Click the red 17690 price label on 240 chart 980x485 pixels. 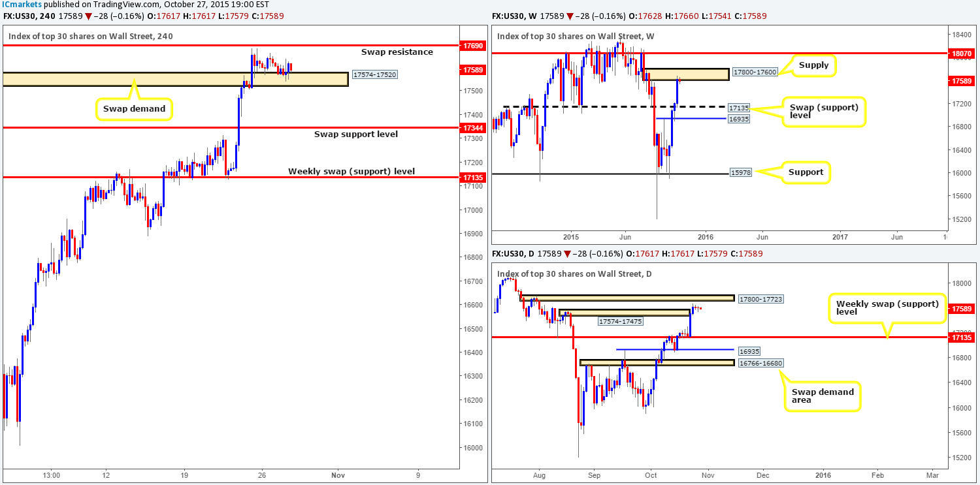tap(473, 46)
